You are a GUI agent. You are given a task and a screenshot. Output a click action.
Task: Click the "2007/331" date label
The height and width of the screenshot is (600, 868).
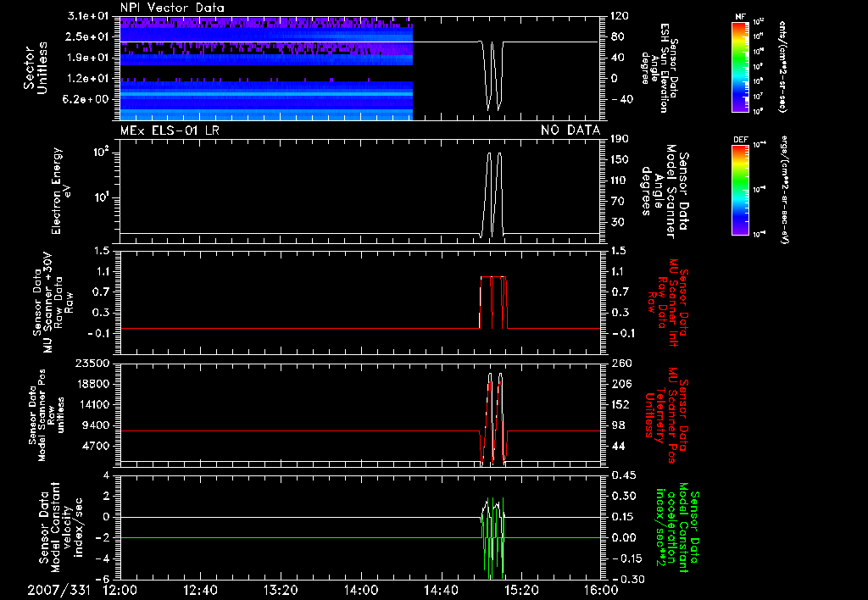click(x=58, y=590)
